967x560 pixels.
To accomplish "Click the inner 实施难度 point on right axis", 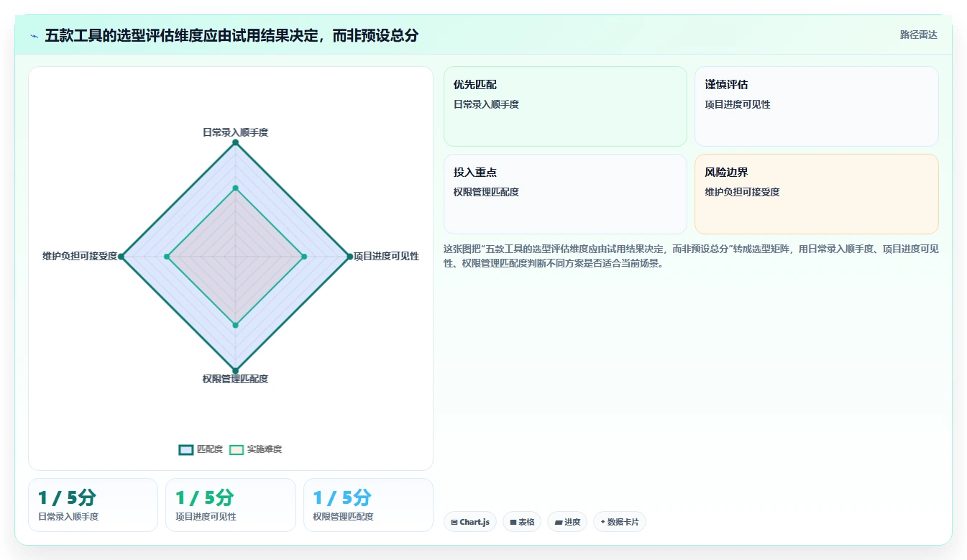I will click(304, 257).
